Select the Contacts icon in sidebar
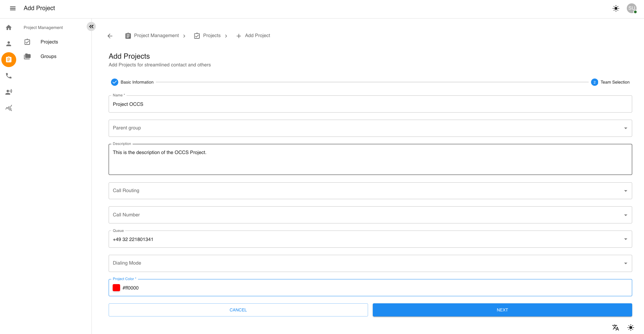Viewport: 644px width, 334px height. tap(8, 43)
